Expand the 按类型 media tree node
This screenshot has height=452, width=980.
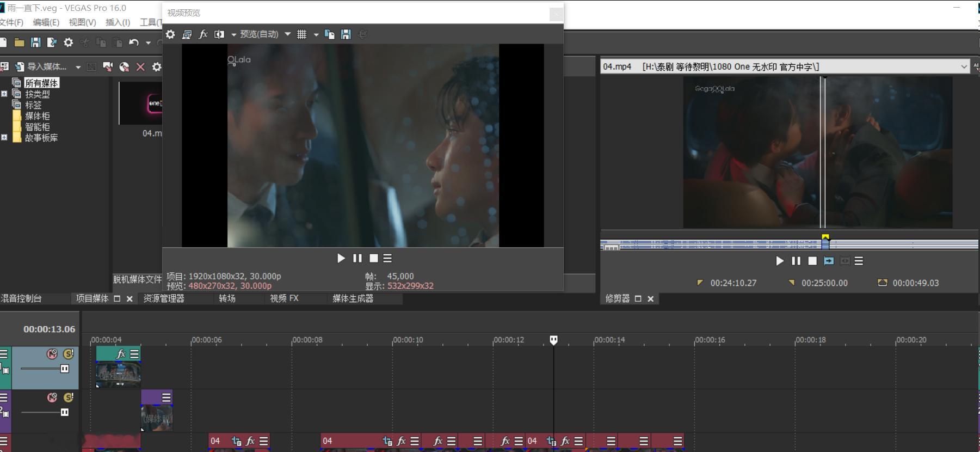pyautogui.click(x=4, y=94)
